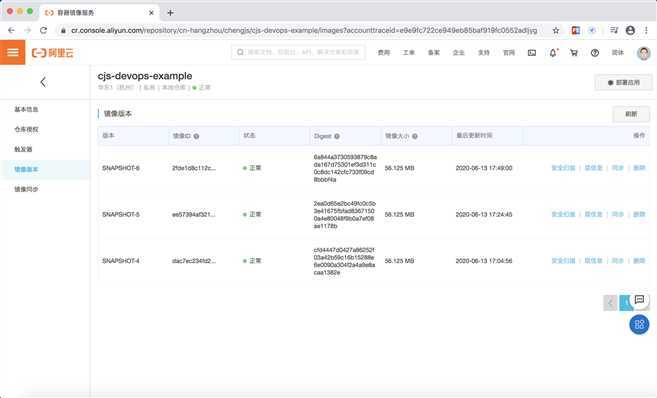Open the shopping cart icon
The height and width of the screenshot is (398, 657).
(x=574, y=53)
